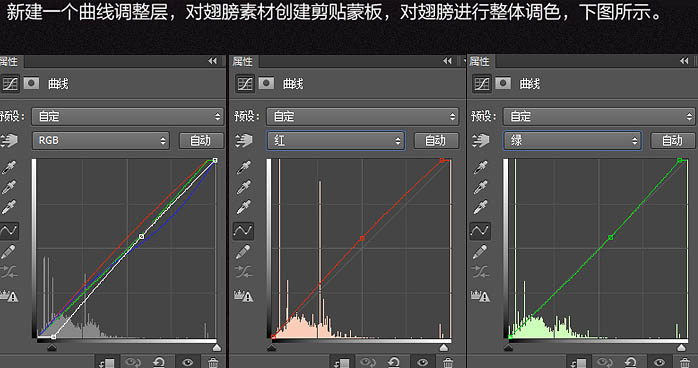Select the gray point eyedropper in Red panel
698x368 pixels.
pyautogui.click(x=243, y=187)
